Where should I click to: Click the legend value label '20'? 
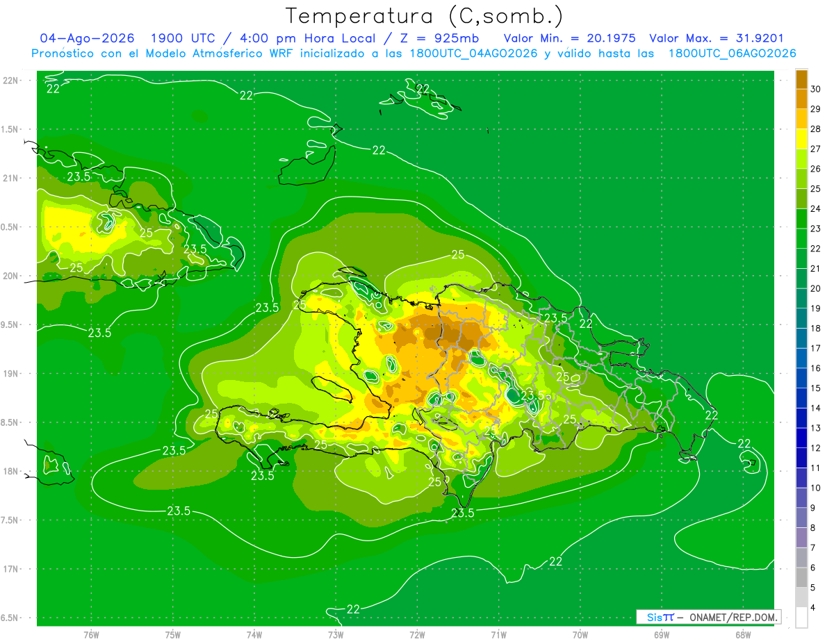pyautogui.click(x=817, y=289)
